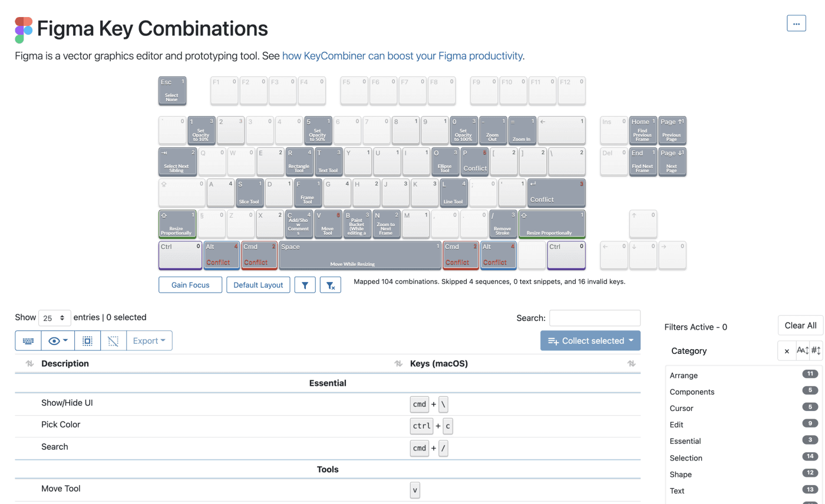Open the eye column visibility dropdown
The height and width of the screenshot is (504, 825).
pyautogui.click(x=58, y=340)
